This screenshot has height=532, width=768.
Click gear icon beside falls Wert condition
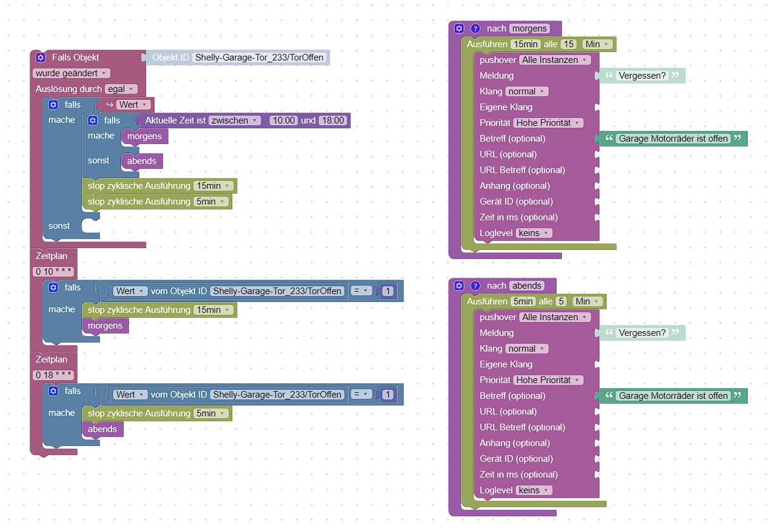(x=53, y=105)
